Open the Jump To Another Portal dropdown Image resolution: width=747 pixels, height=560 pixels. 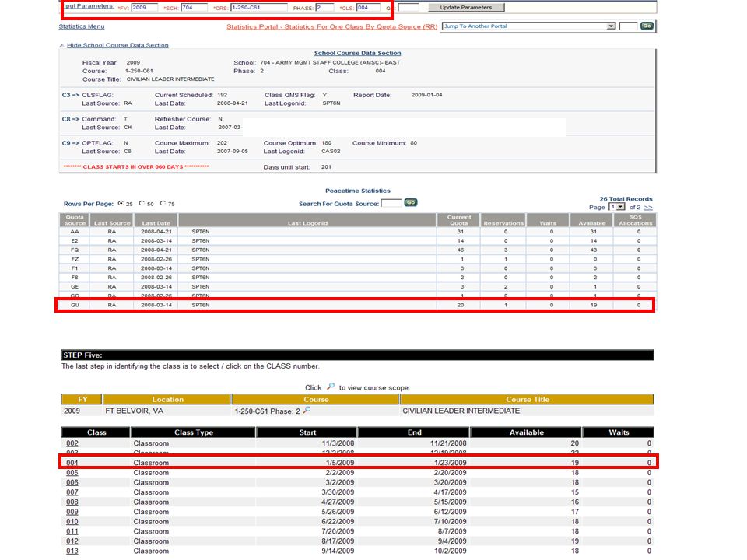pyautogui.click(x=529, y=26)
